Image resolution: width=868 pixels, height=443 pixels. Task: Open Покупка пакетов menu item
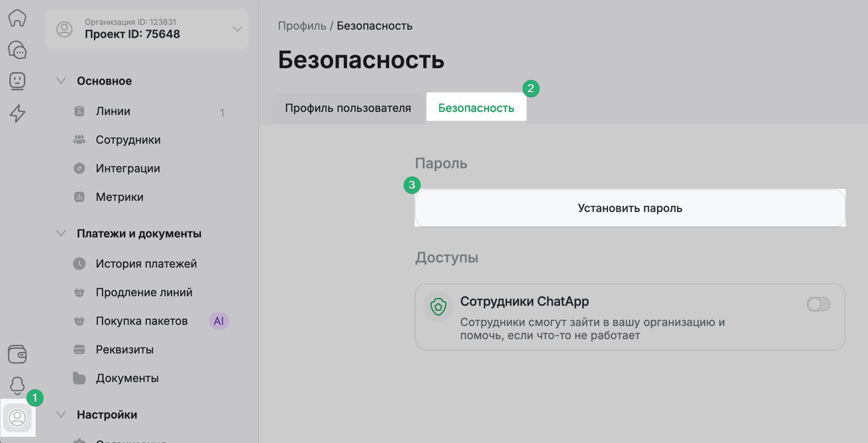[x=142, y=321]
